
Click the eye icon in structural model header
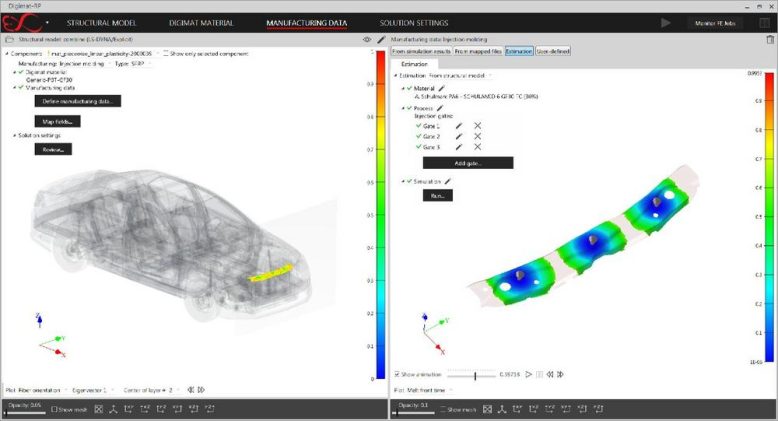[366, 38]
